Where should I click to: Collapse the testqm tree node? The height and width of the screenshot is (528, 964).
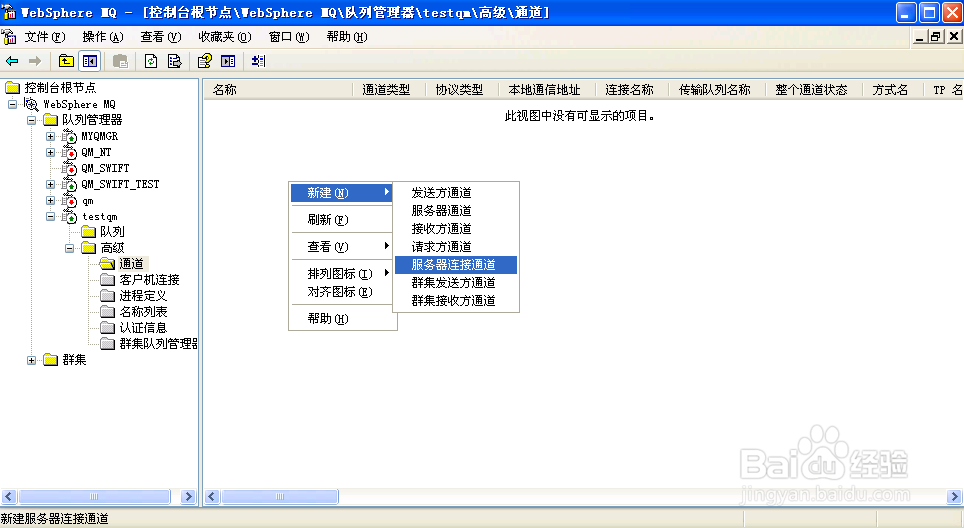[50, 216]
